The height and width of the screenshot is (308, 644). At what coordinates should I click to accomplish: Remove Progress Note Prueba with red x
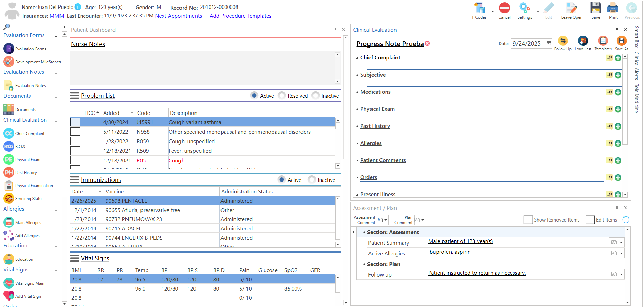tap(427, 43)
